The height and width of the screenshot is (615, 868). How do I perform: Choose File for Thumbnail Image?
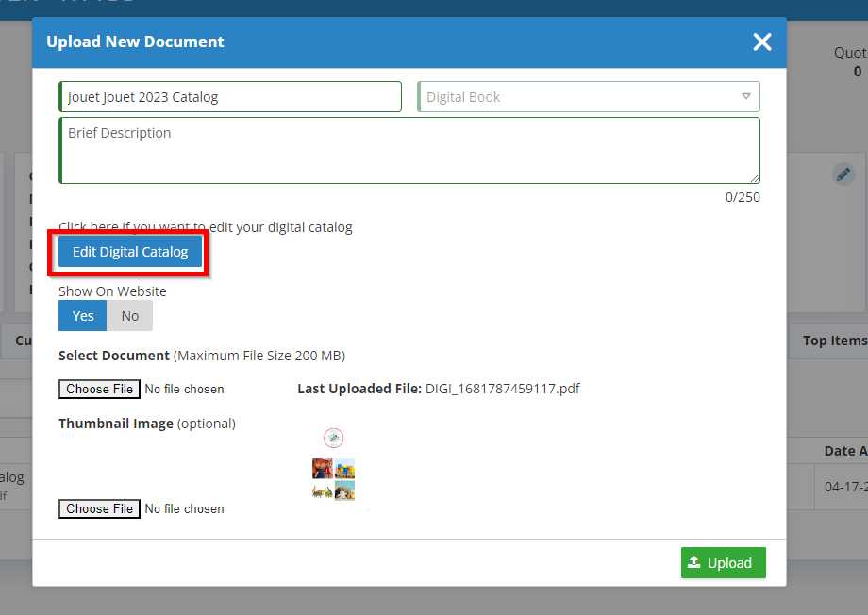100,508
